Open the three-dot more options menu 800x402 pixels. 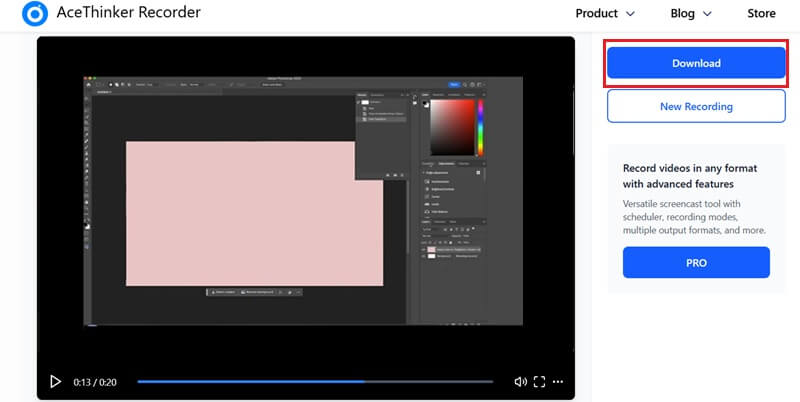click(558, 381)
